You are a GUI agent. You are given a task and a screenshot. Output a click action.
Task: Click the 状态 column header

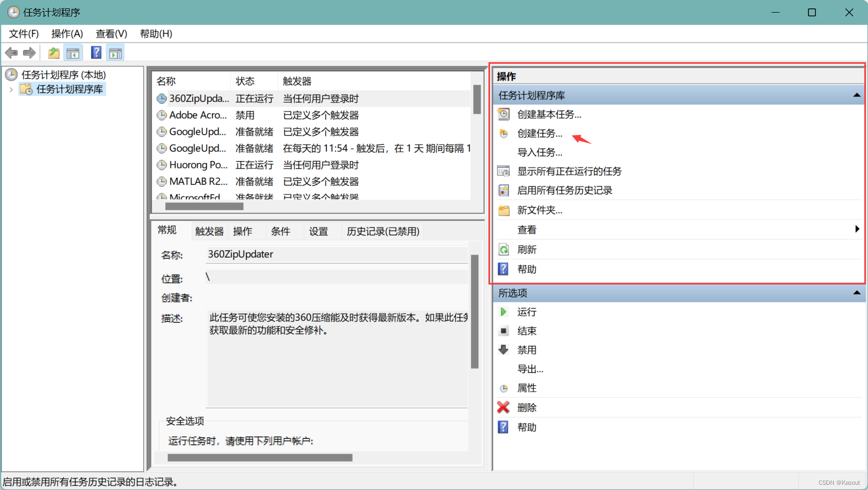(x=254, y=81)
